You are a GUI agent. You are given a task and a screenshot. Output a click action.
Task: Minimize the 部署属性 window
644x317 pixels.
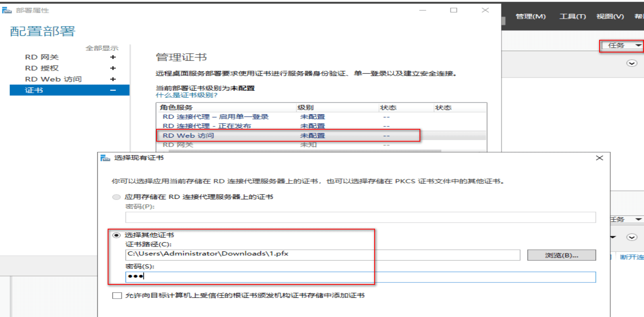coord(423,10)
